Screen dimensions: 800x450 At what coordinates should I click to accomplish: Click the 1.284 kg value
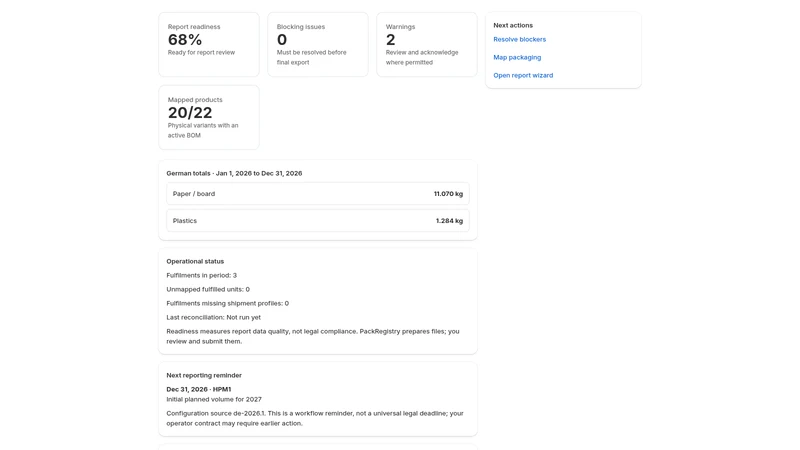pos(449,221)
